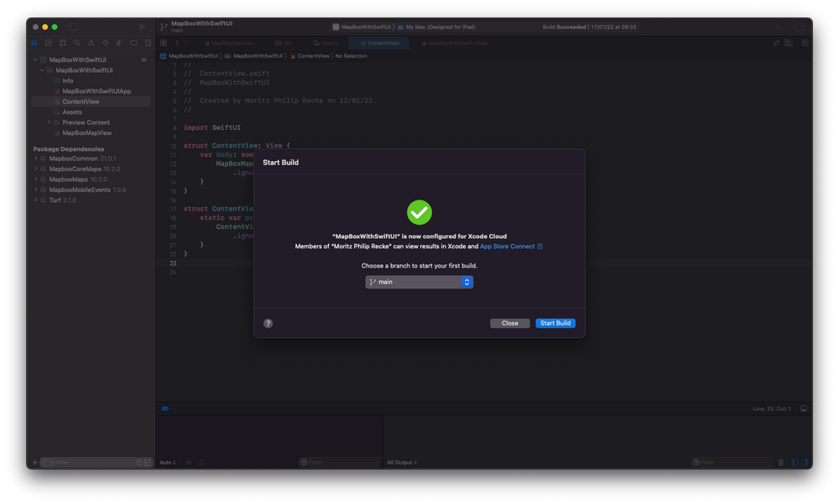Expand the Preview Content folder
Viewport: 839px width, 504px height.
coord(48,122)
